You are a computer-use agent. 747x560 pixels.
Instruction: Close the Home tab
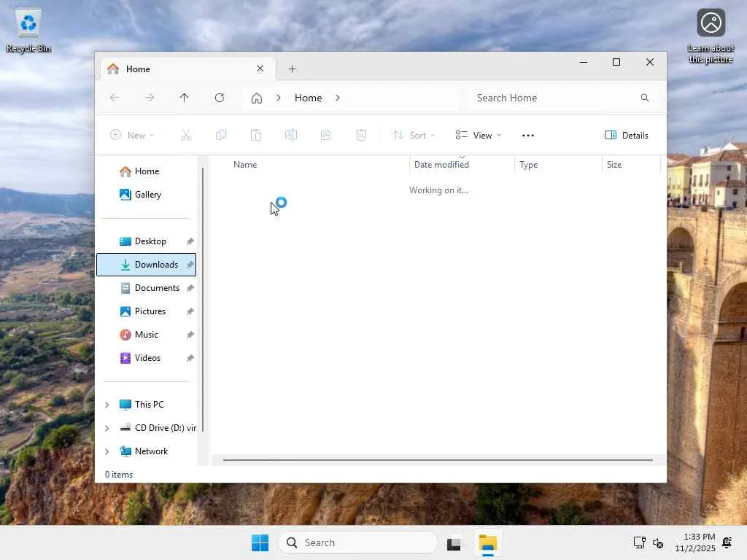(260, 69)
